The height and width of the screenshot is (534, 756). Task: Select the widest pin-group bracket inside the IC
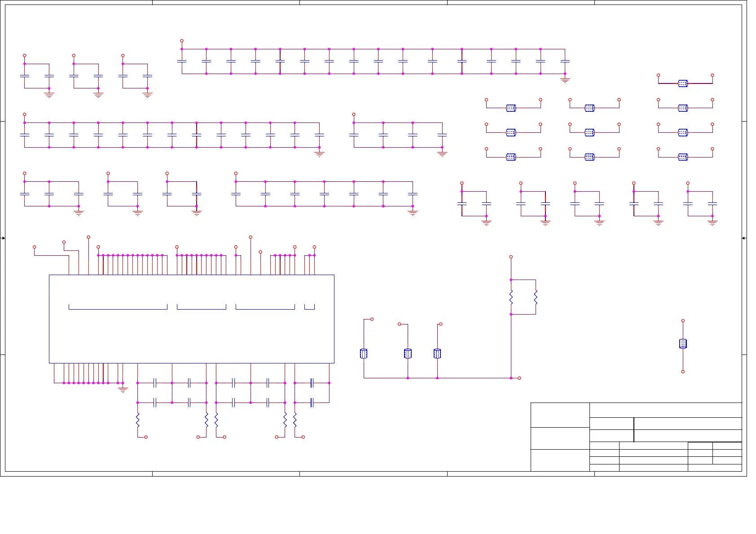tap(118, 307)
